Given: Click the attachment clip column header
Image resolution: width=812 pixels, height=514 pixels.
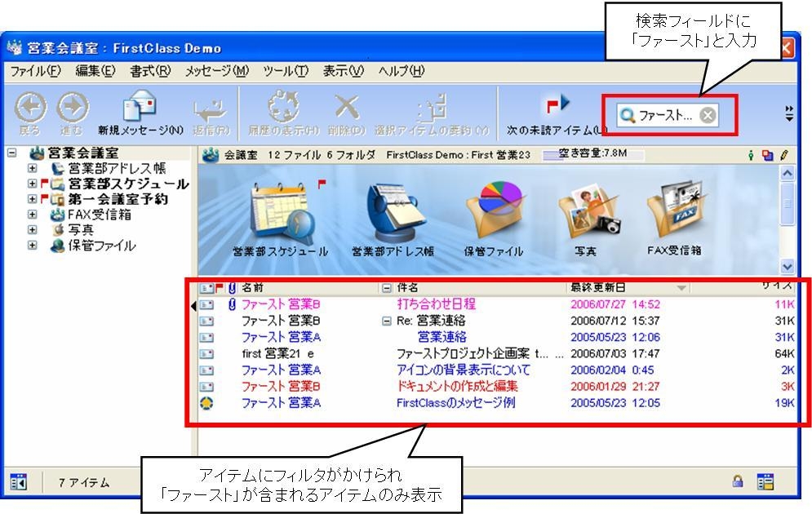Looking at the screenshot, I should pos(232,288).
